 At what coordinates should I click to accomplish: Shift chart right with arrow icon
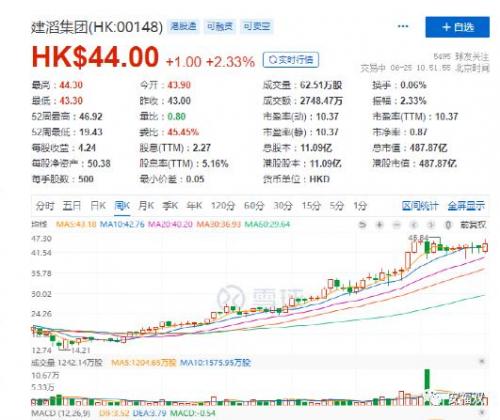431,225
